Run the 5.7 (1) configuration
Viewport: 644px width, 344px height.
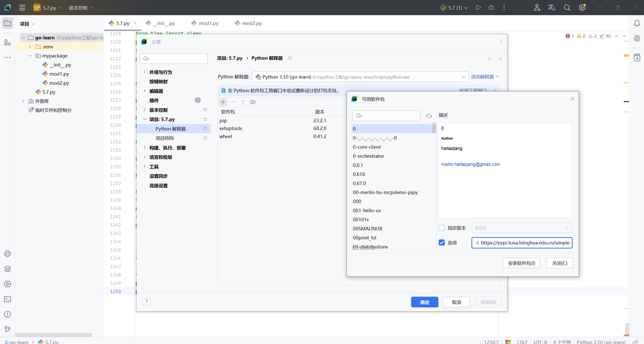[478, 8]
